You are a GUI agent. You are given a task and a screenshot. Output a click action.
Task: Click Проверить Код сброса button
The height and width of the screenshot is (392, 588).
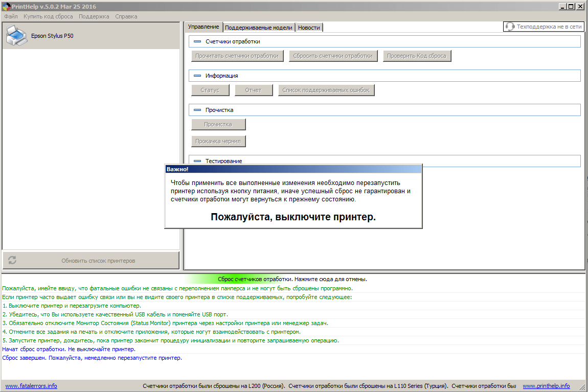click(417, 56)
